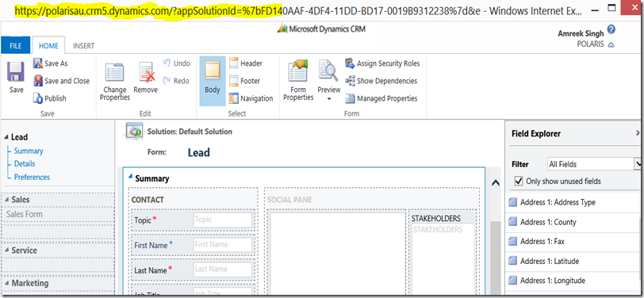The width and height of the screenshot is (644, 298).
Task: Undo the last edit
Action: (177, 63)
